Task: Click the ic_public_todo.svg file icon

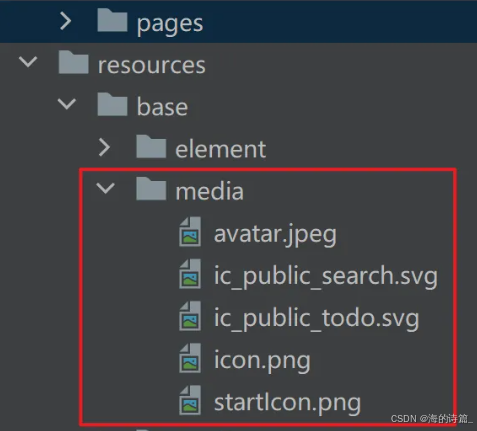Action: (x=190, y=316)
